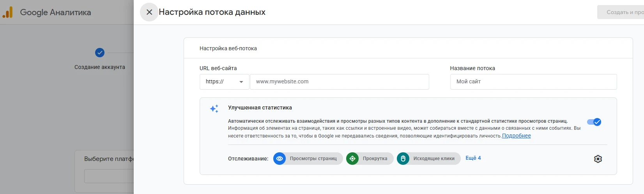Screen dimensions: 644x194
Task: Click the 'Google Аналитика' title text
Action: (55, 12)
